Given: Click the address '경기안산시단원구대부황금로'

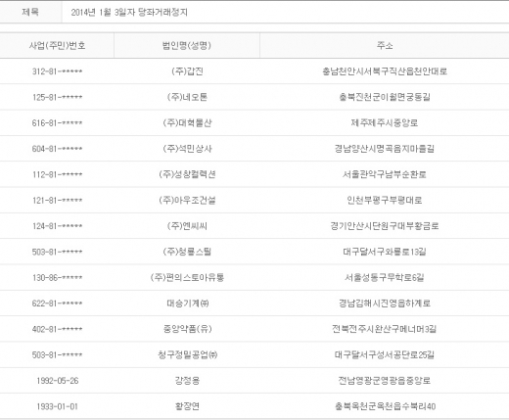Looking at the screenshot, I should (x=385, y=226).
